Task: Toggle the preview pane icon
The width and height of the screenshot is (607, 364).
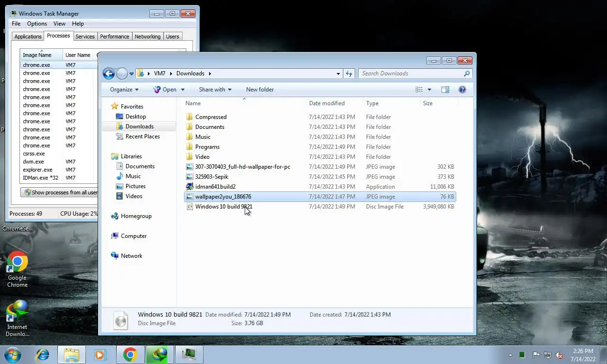Action: [445, 90]
